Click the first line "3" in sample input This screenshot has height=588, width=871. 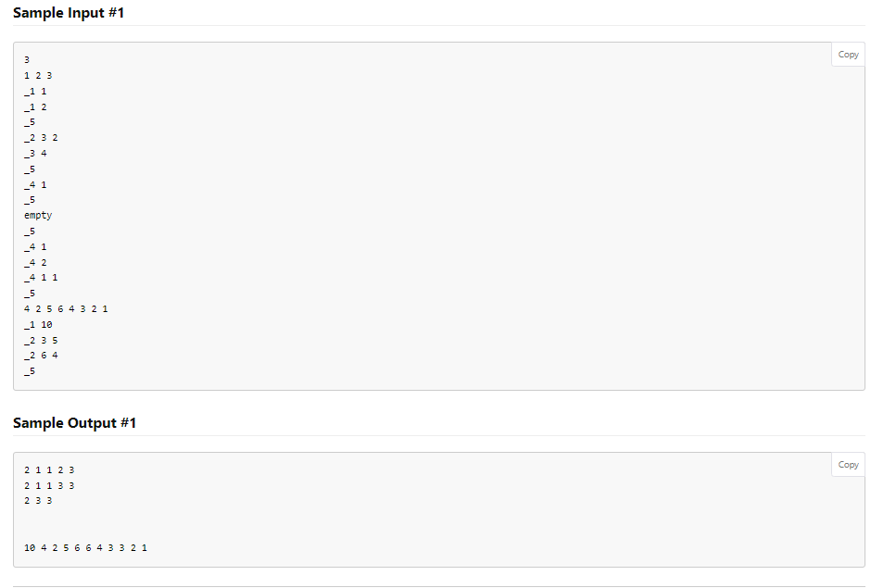tap(26, 59)
